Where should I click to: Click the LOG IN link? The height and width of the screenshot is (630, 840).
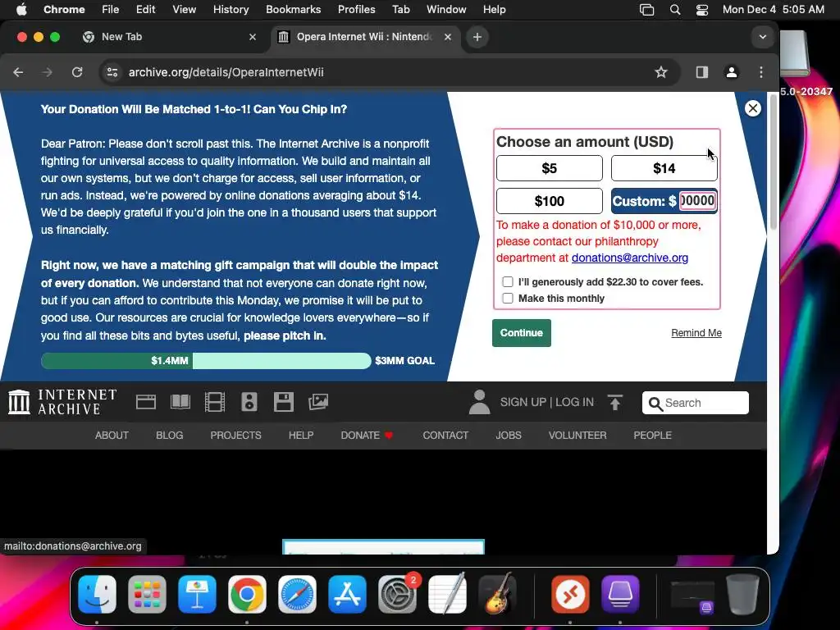[574, 402]
